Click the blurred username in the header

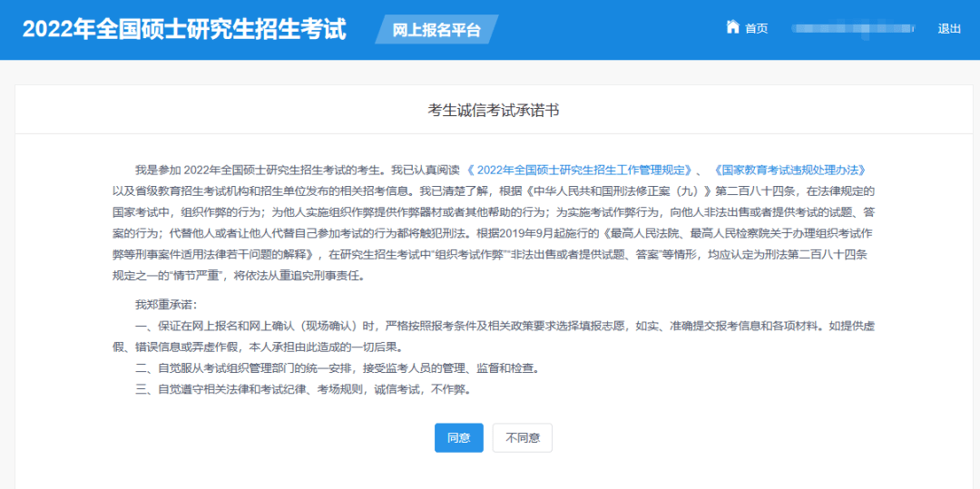click(852, 29)
